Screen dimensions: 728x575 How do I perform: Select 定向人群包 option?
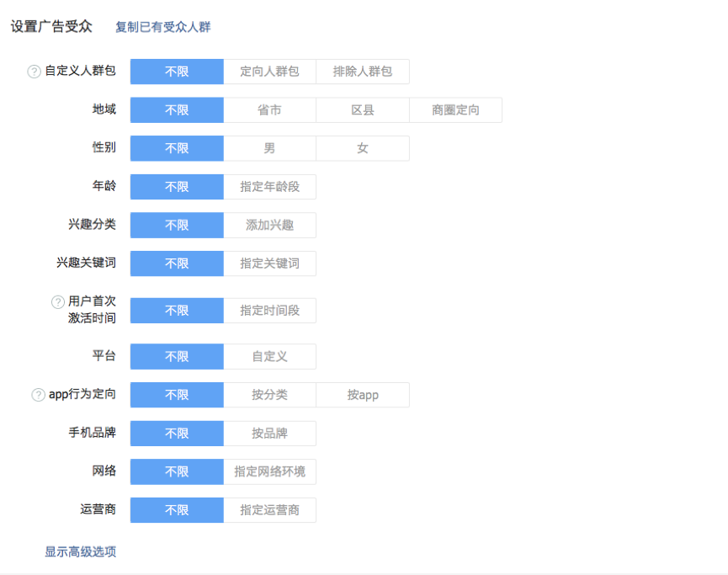click(269, 72)
